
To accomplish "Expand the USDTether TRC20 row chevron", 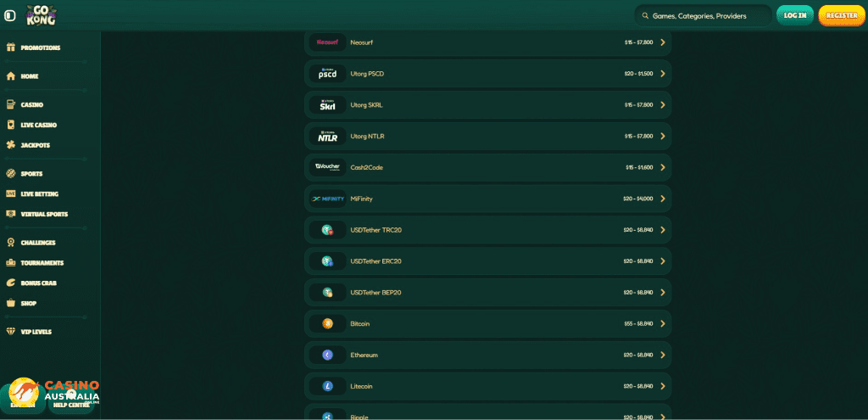I will click(663, 230).
